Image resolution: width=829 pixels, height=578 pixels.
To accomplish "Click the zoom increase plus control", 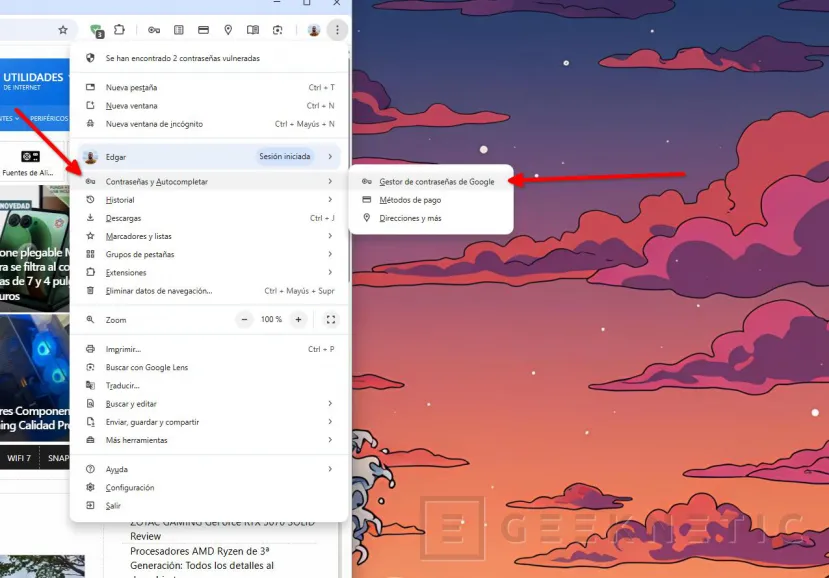I will [297, 319].
